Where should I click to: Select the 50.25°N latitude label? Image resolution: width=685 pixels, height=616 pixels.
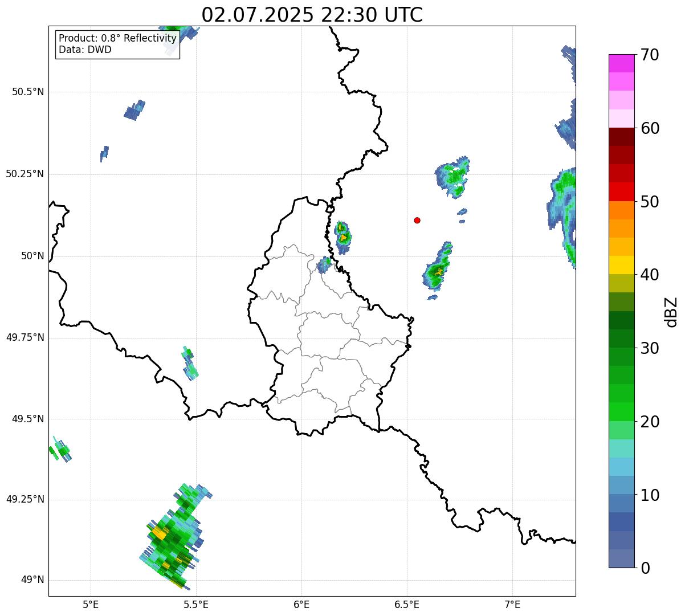(x=25, y=174)
